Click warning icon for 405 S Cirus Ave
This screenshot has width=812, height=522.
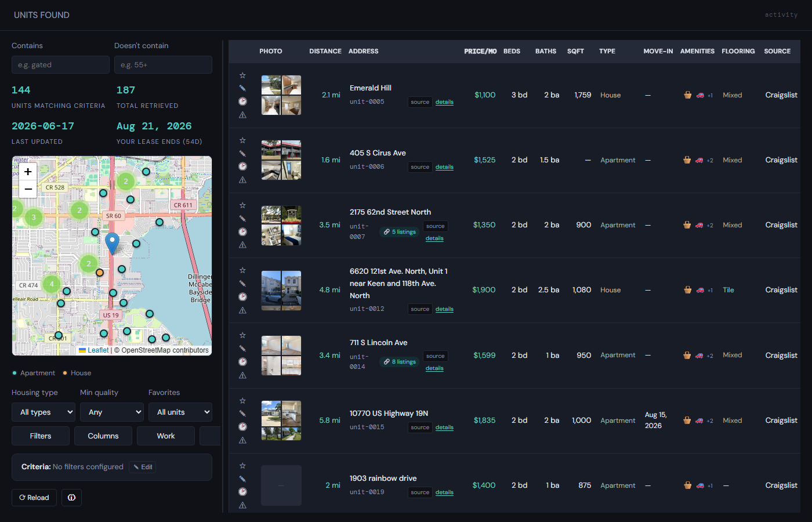(x=242, y=180)
